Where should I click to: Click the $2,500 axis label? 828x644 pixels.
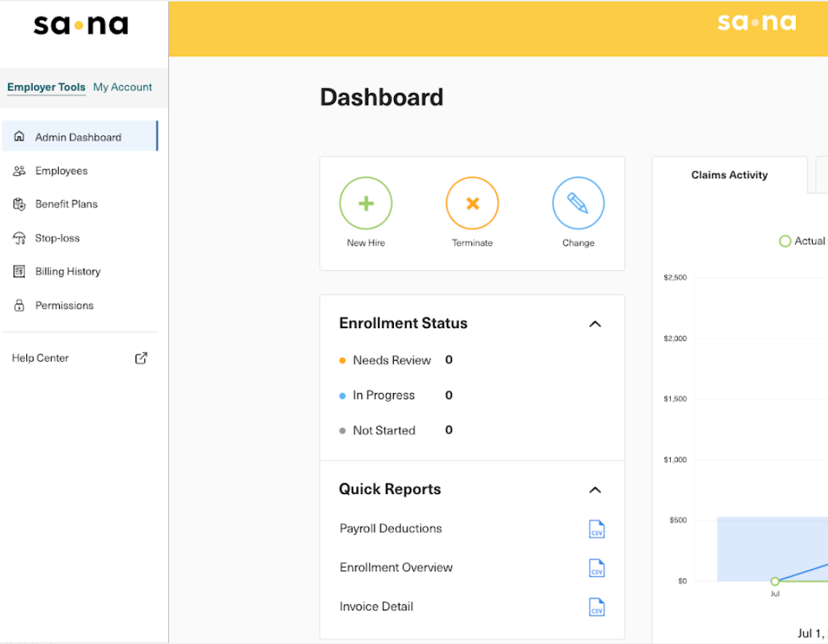coord(675,278)
